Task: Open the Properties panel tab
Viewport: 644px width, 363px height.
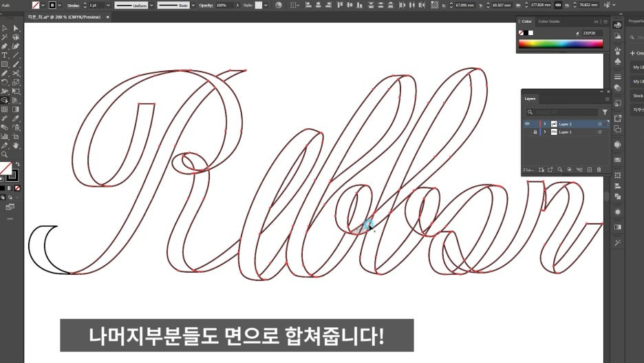Action: 636,21
